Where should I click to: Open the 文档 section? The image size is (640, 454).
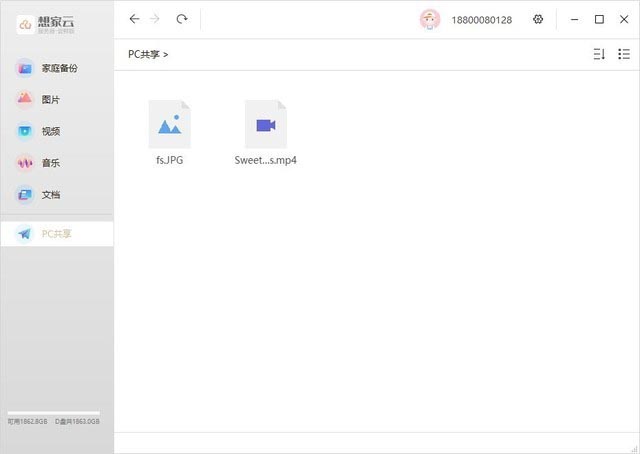[x=50, y=194]
